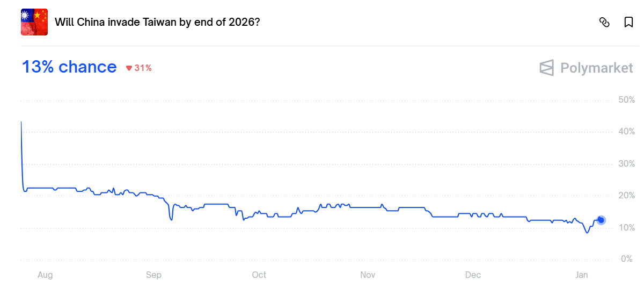Click the Dec label on time axis
Viewport: 644px width, 294px height.
tap(473, 275)
